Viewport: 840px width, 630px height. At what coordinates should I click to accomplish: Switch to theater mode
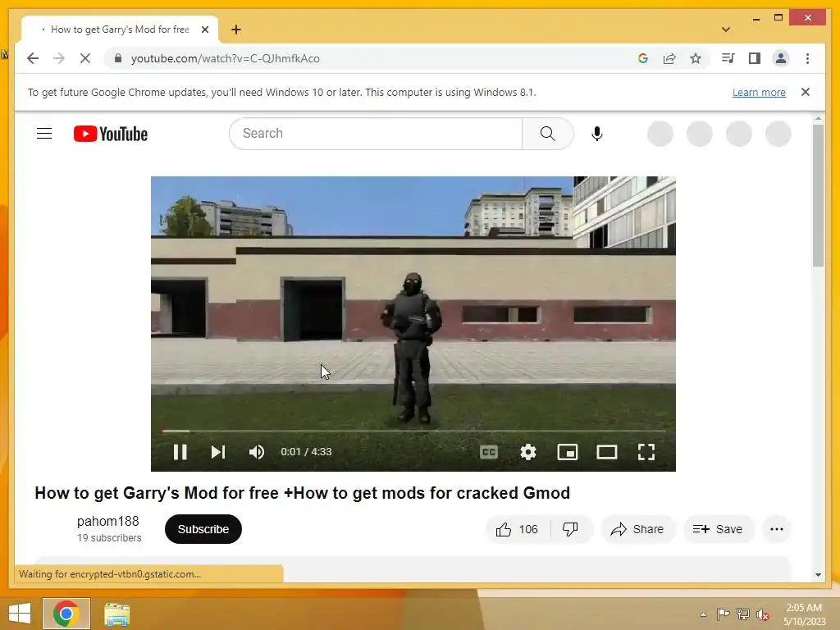607,452
